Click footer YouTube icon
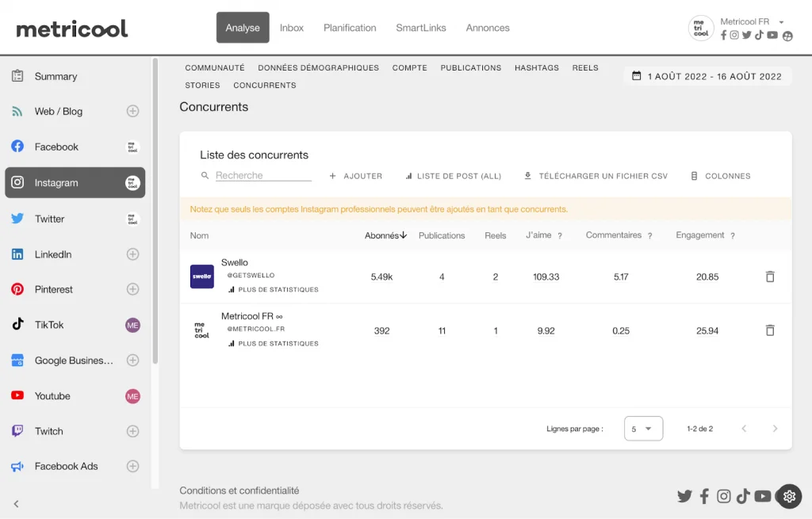Image resolution: width=812 pixels, height=519 pixels. click(x=762, y=496)
